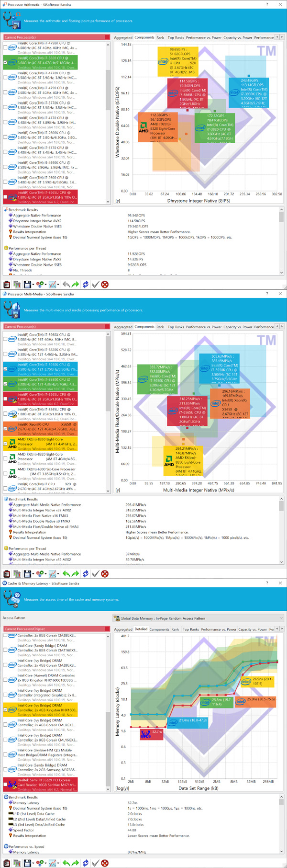Click processor list scroll-down arrow in Processor Arithmetic window
Screen dimensions: 287x868
[x=108, y=202]
